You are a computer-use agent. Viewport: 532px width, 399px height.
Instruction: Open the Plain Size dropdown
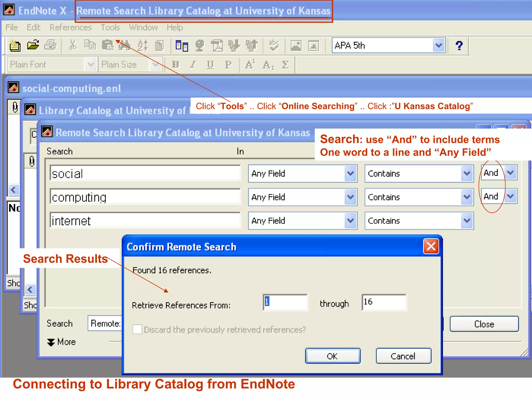[155, 64]
